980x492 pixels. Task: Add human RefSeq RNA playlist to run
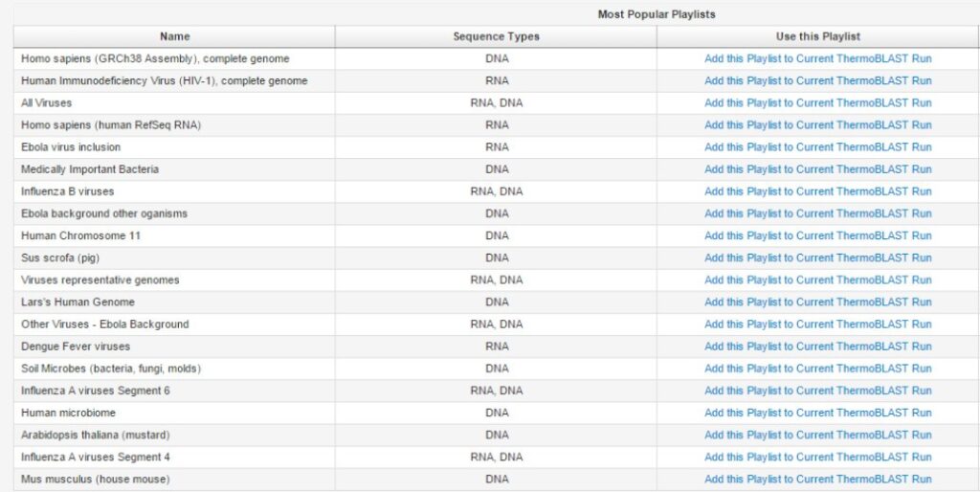click(817, 125)
